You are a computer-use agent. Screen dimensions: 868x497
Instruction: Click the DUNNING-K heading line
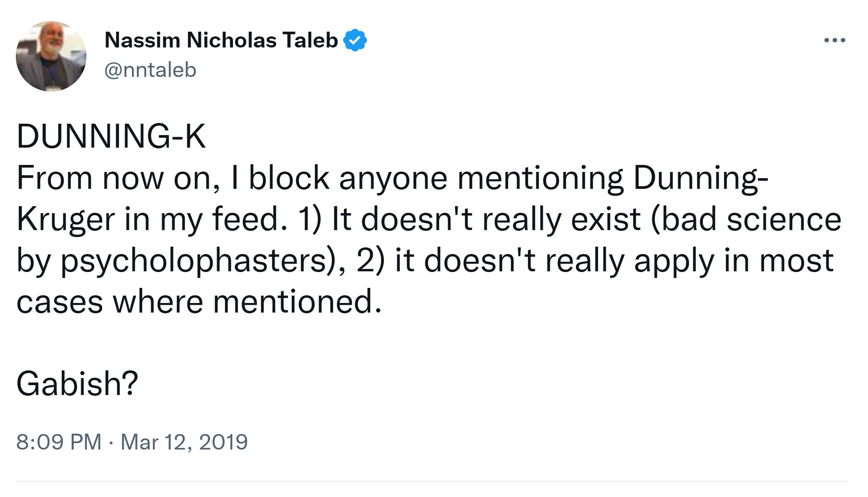[x=111, y=136]
